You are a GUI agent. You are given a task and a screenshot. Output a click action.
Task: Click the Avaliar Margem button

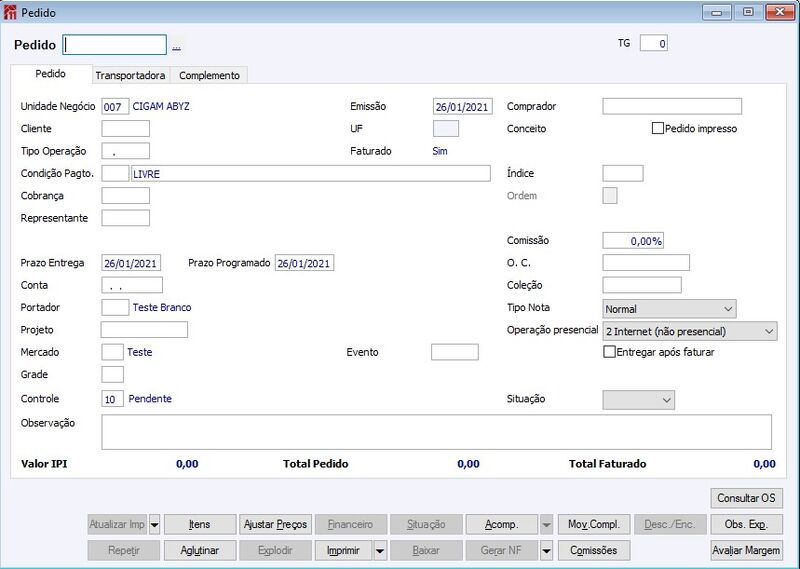coord(746,551)
